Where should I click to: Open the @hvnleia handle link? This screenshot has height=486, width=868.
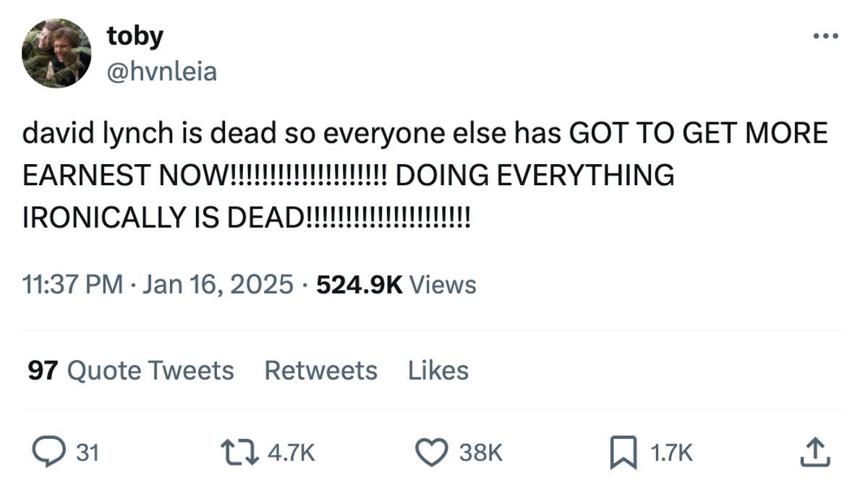coord(161,71)
